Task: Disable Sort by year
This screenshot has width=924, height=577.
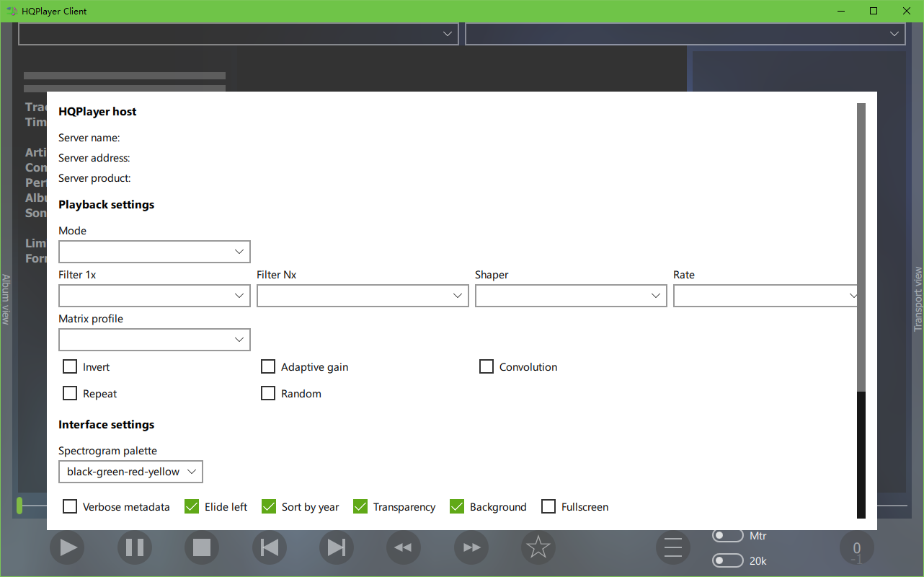Action: pos(269,506)
